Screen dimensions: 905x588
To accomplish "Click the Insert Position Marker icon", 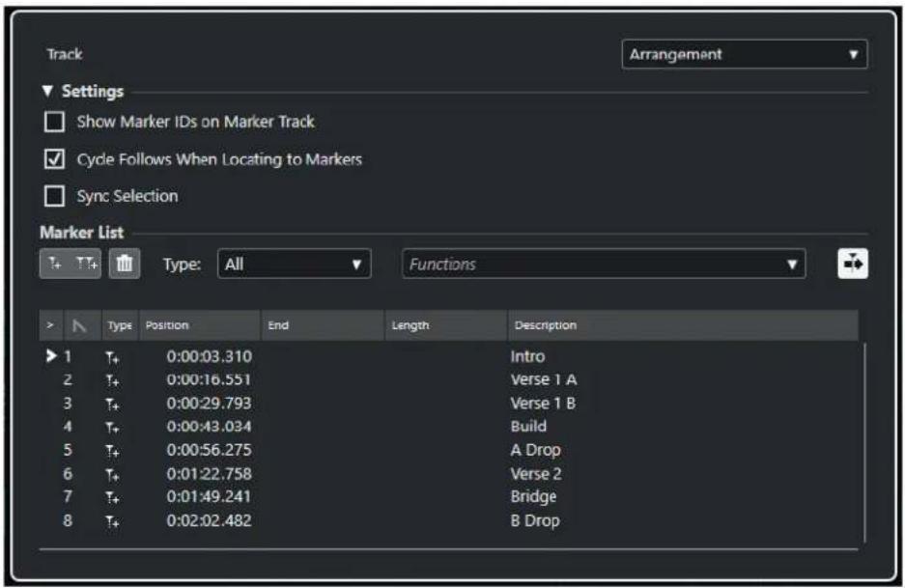I will coord(55,264).
